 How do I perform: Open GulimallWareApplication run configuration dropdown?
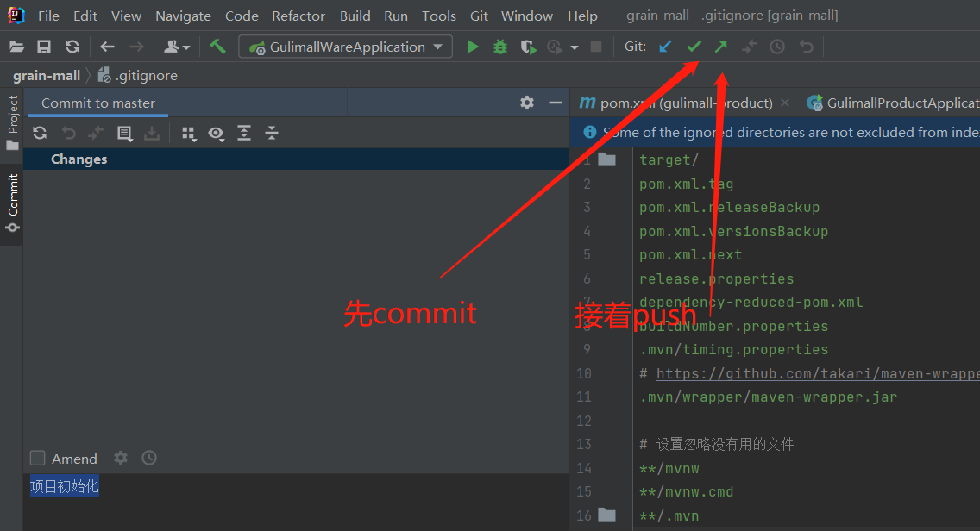pyautogui.click(x=346, y=47)
